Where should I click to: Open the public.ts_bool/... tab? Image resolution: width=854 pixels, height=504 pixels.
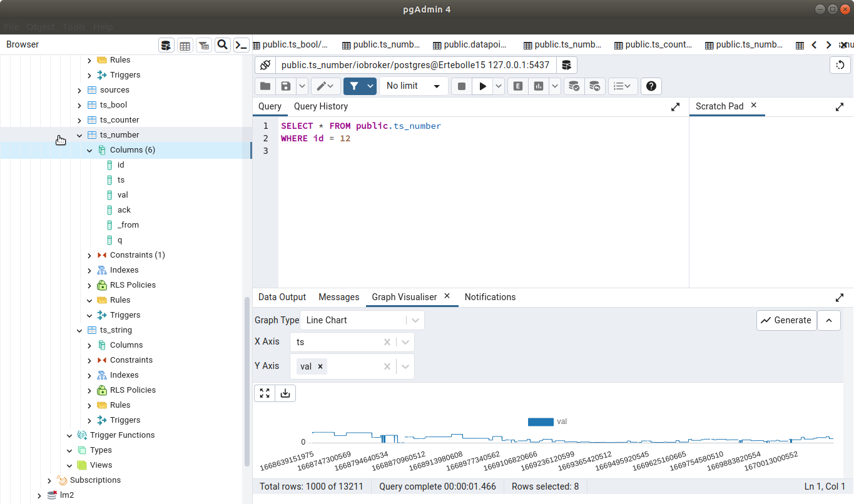click(291, 45)
